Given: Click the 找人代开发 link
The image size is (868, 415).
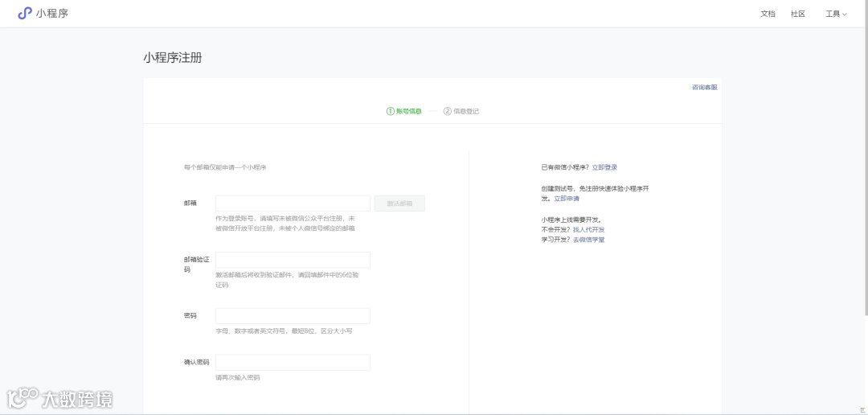Looking at the screenshot, I should pyautogui.click(x=588, y=229).
